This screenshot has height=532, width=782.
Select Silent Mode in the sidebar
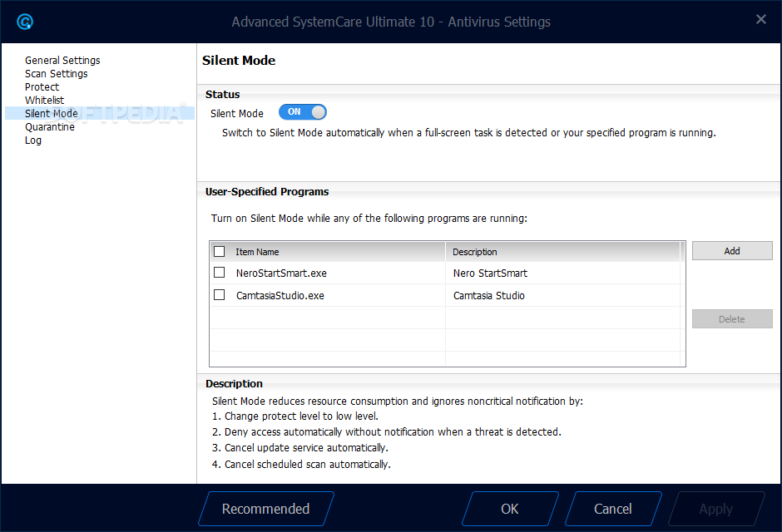(x=52, y=114)
